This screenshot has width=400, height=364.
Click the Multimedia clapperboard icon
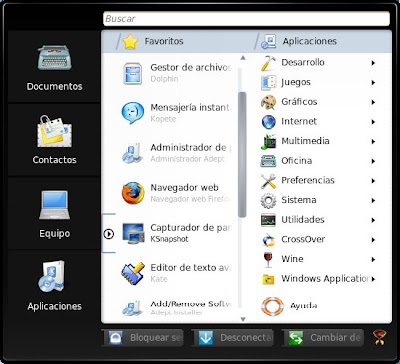point(268,141)
